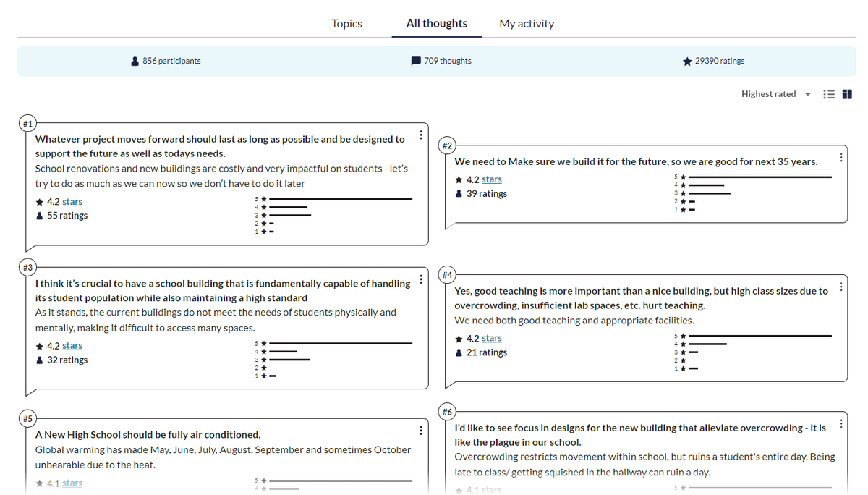Click the participants person icon
The width and height of the screenshot is (868, 495).
point(135,62)
